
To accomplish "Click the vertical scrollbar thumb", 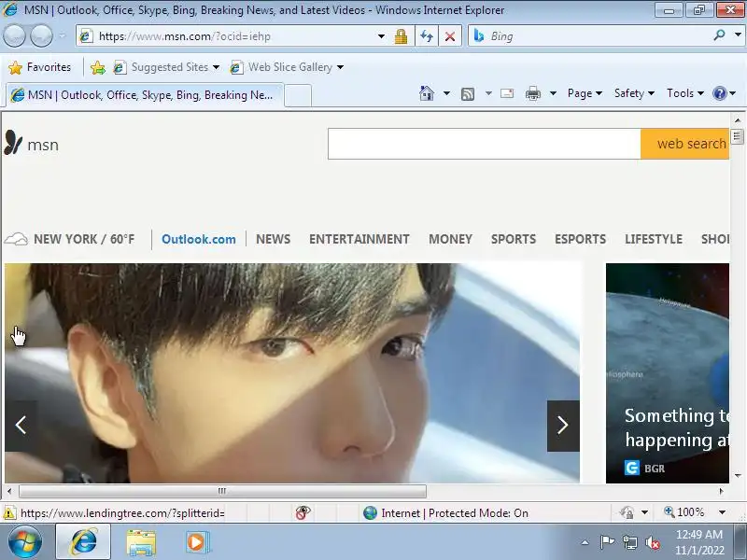I will pyautogui.click(x=738, y=136).
